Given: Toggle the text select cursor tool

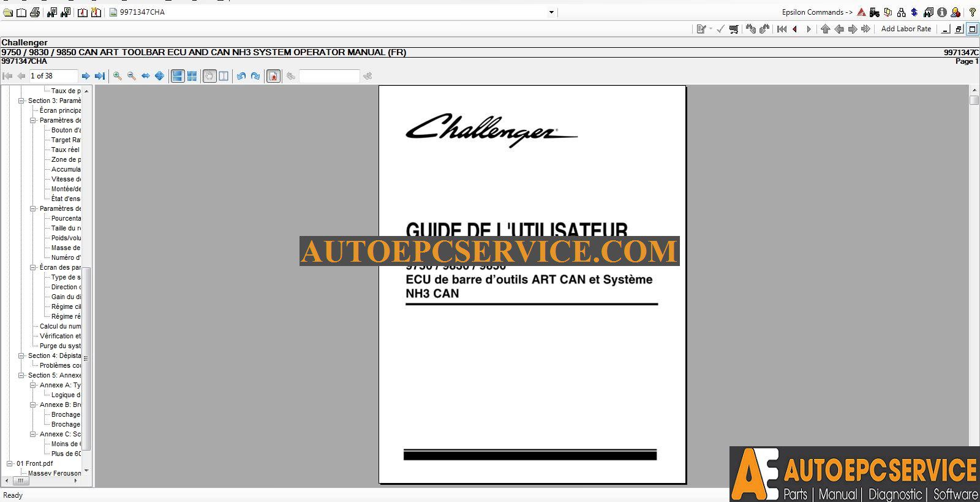Looking at the screenshot, I should 224,76.
